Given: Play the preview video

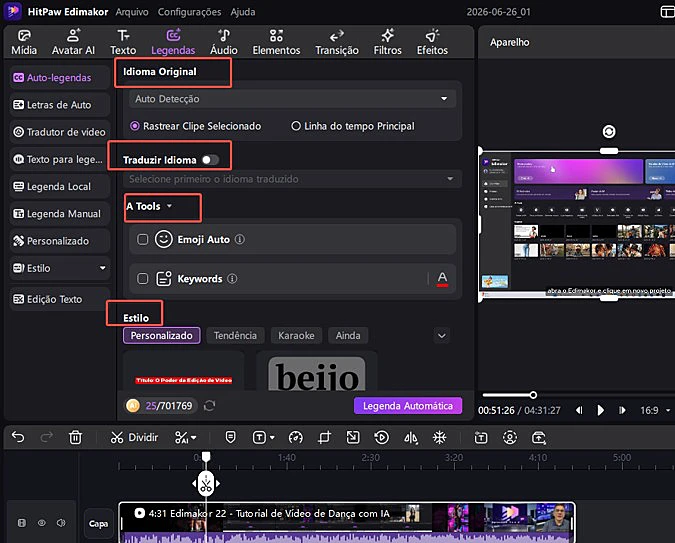Looking at the screenshot, I should (600, 410).
